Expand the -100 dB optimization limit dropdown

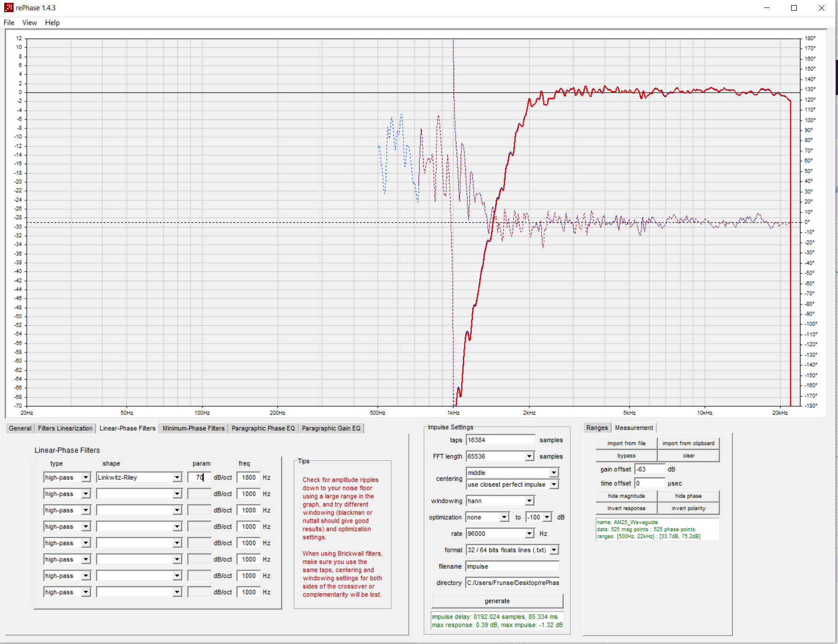coord(547,517)
